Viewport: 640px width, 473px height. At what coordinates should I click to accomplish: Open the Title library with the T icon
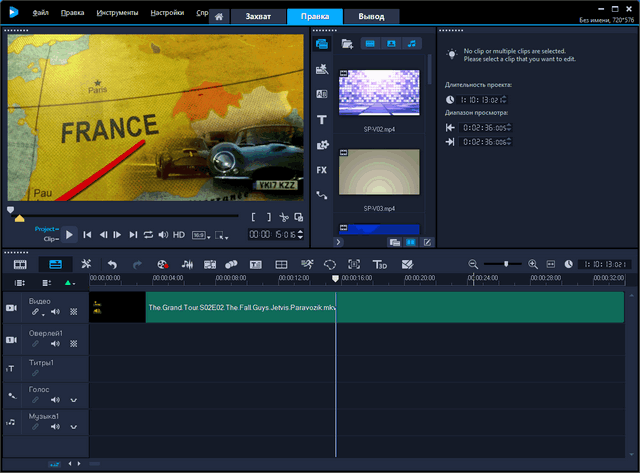(322, 120)
